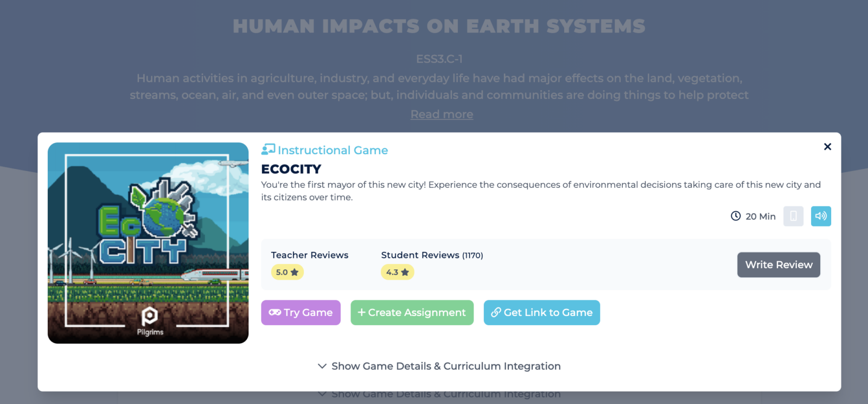The height and width of the screenshot is (404, 868).
Task: Expand Show Game Details & Curriculum Integration
Action: coord(439,366)
